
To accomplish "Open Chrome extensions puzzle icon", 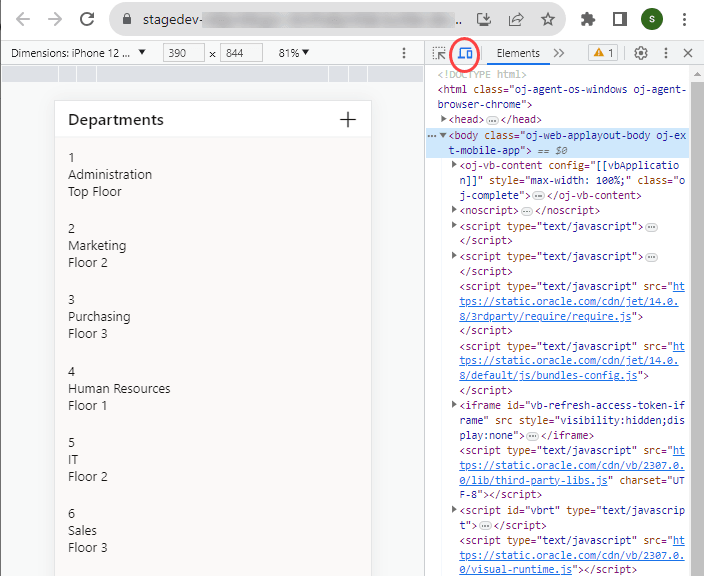I will [588, 19].
